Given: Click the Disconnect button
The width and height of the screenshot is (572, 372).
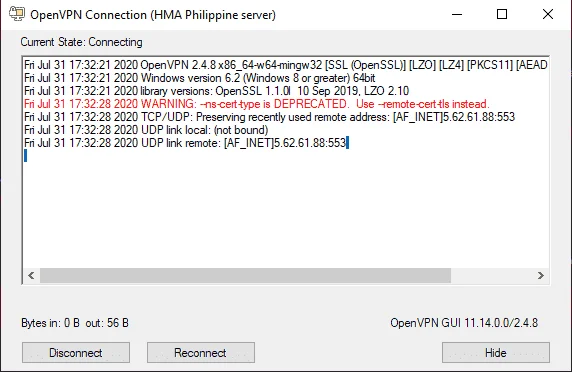Looking at the screenshot, I should 76,352.
